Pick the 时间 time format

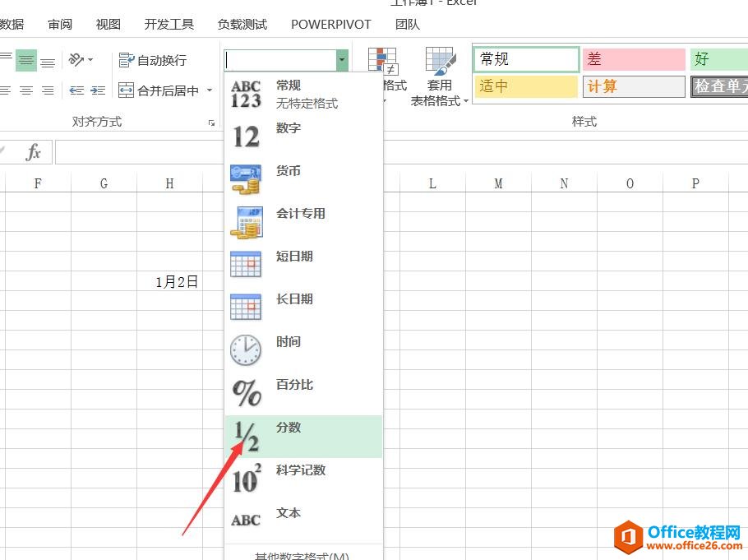[x=288, y=341]
